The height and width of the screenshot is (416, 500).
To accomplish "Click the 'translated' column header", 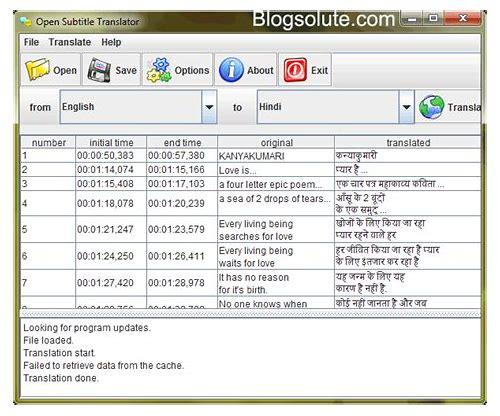I will coord(408,143).
